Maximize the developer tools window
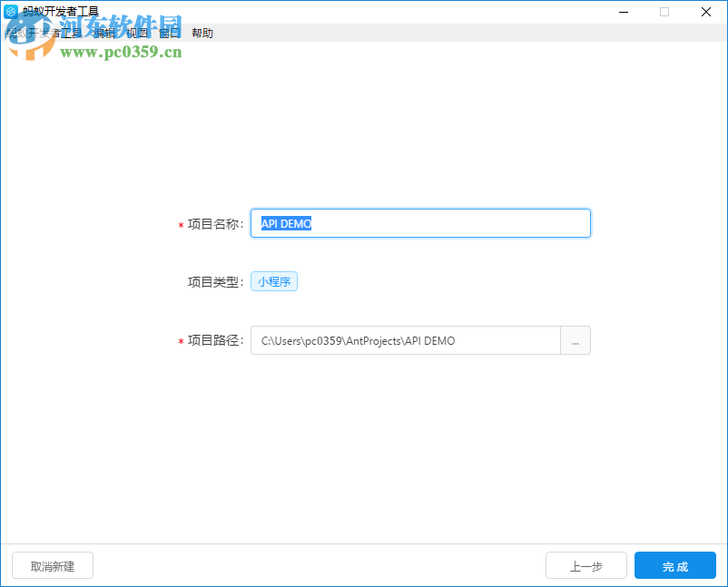The image size is (728, 587). pyautogui.click(x=664, y=12)
